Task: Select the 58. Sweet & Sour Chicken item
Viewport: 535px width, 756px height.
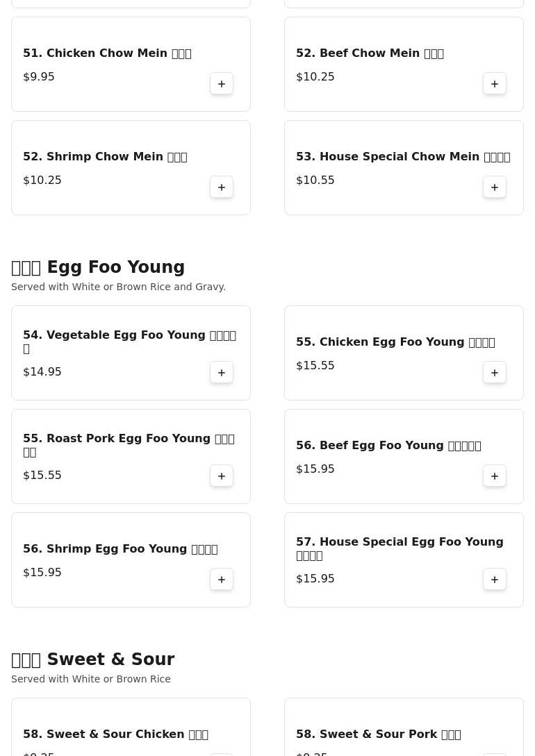Action: [131, 727]
